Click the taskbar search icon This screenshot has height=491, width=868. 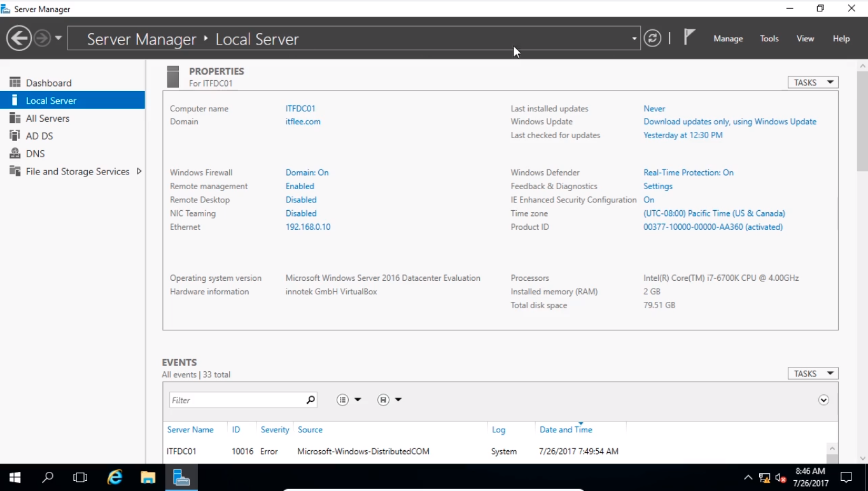(48, 478)
